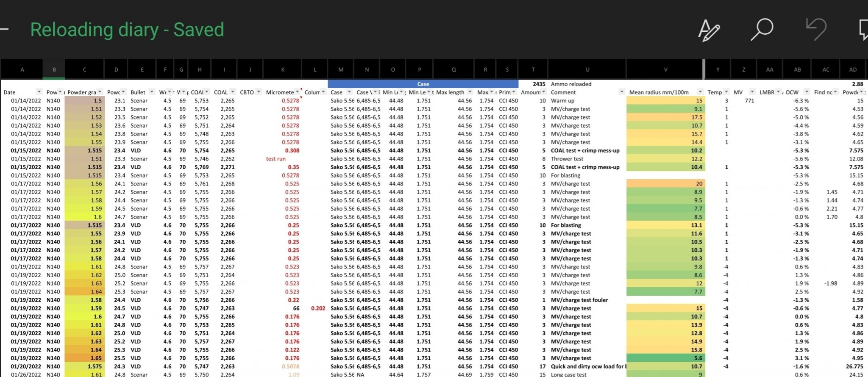Open the Comment column filter dropdown
The height and width of the screenshot is (377, 868).
point(622,92)
